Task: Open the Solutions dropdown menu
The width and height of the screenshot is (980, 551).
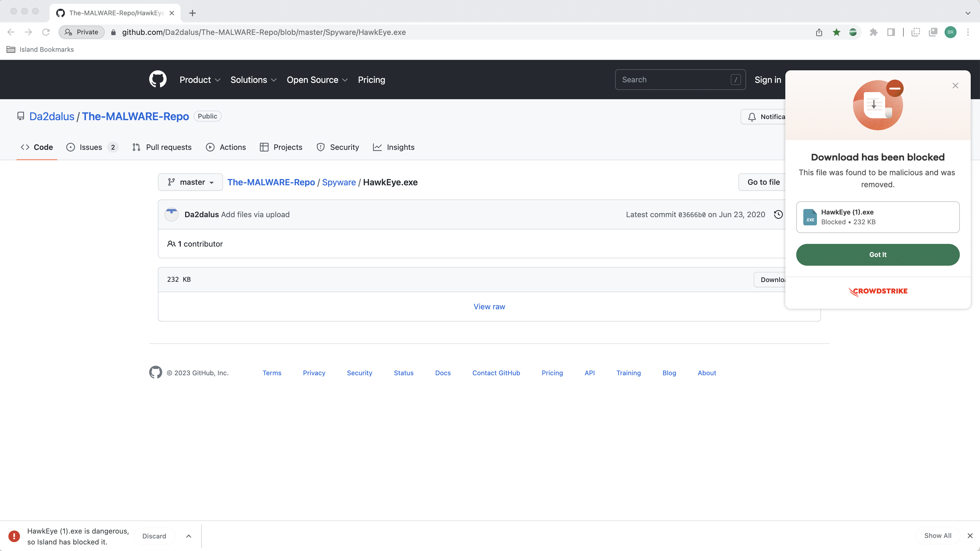Action: pos(253,80)
